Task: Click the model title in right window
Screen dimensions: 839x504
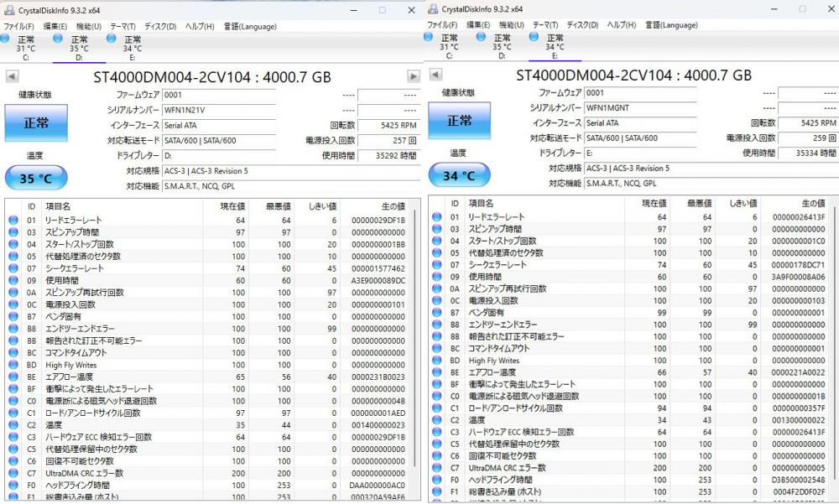Action: 633,75
